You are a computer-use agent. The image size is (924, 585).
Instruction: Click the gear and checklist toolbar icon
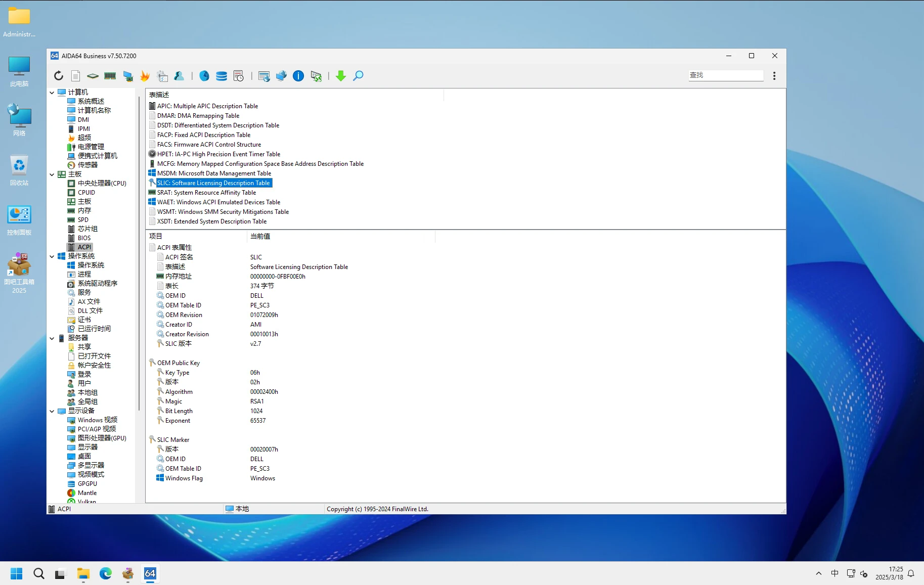click(162, 76)
